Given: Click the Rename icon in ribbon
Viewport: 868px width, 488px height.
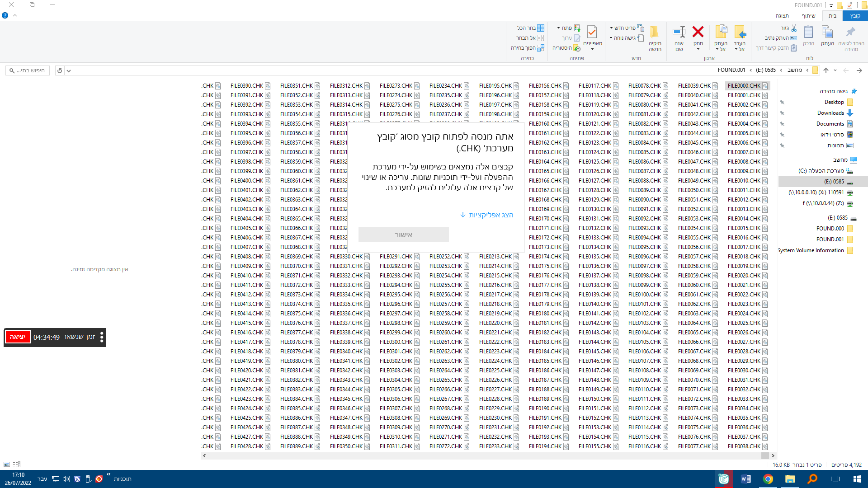Looking at the screenshot, I should point(679,32).
